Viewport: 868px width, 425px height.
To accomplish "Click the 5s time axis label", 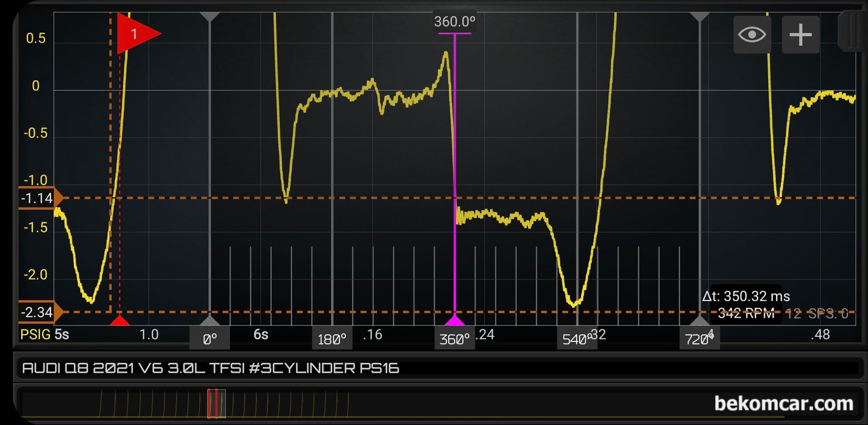I will (x=62, y=335).
